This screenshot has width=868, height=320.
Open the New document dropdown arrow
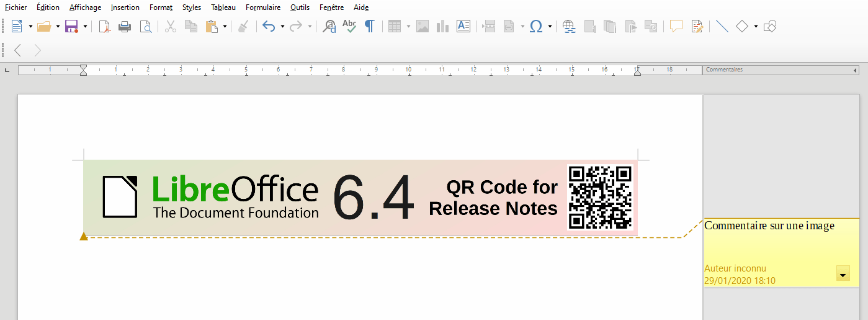coord(30,26)
